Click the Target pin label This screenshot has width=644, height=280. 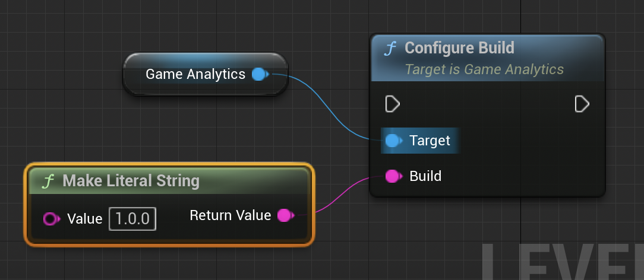click(430, 141)
